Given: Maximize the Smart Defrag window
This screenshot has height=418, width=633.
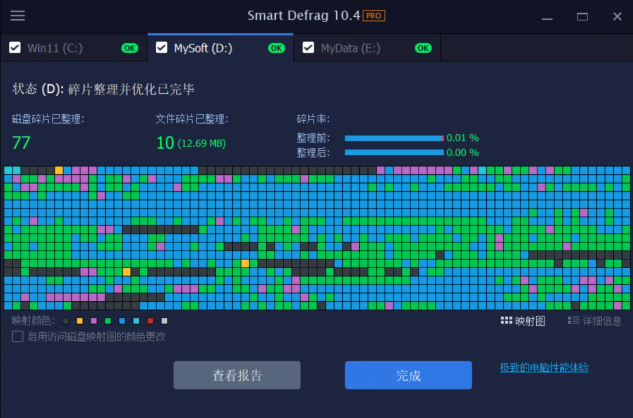Looking at the screenshot, I should pos(582,17).
